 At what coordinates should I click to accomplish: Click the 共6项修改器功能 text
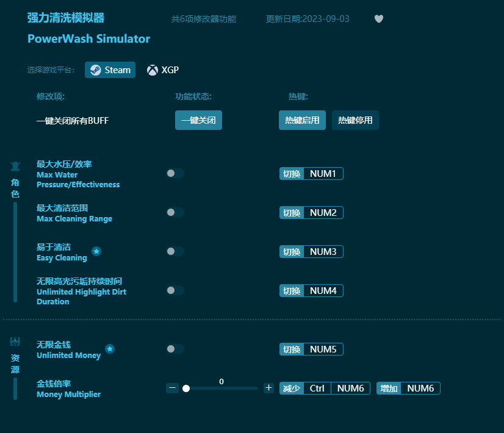pyautogui.click(x=204, y=19)
